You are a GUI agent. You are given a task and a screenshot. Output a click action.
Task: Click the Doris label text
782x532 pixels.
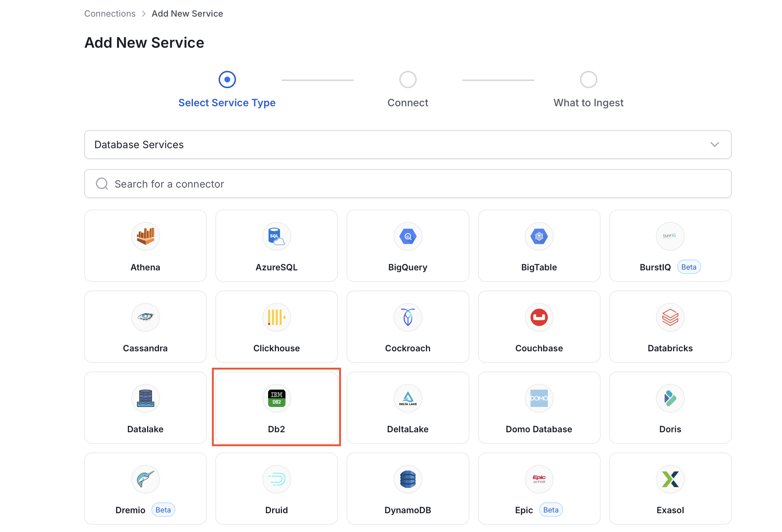point(670,429)
